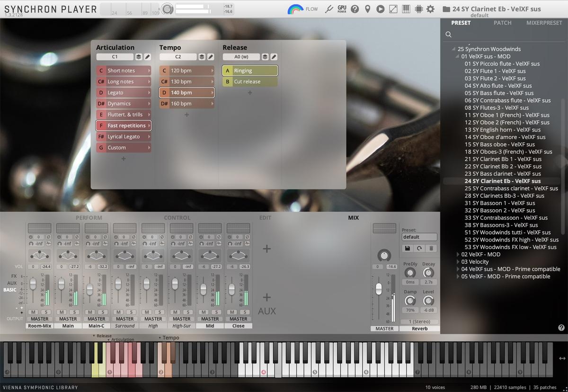Save the reverb preset with disk icon
The image size is (568, 392).
pyautogui.click(x=407, y=248)
